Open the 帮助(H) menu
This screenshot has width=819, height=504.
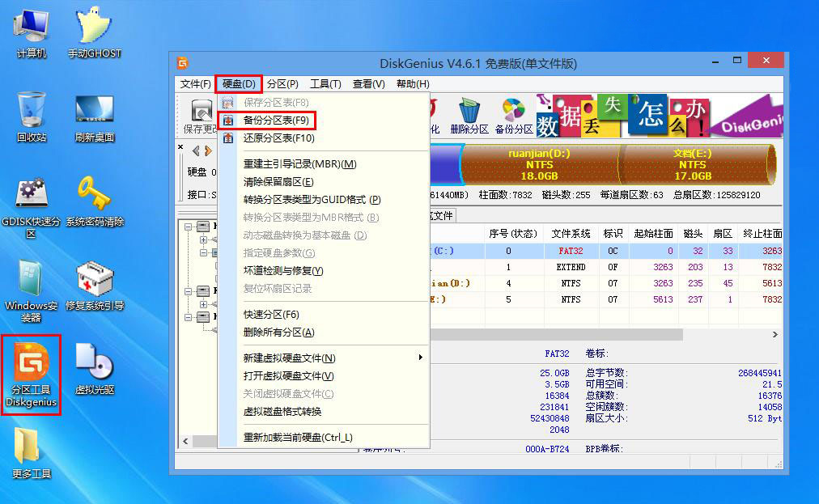[413, 84]
